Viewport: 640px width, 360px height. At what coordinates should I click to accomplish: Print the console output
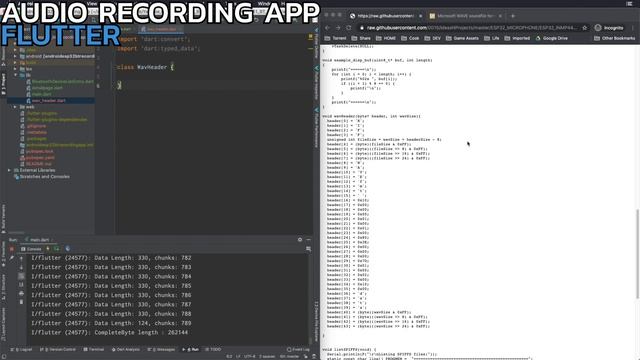(21, 293)
